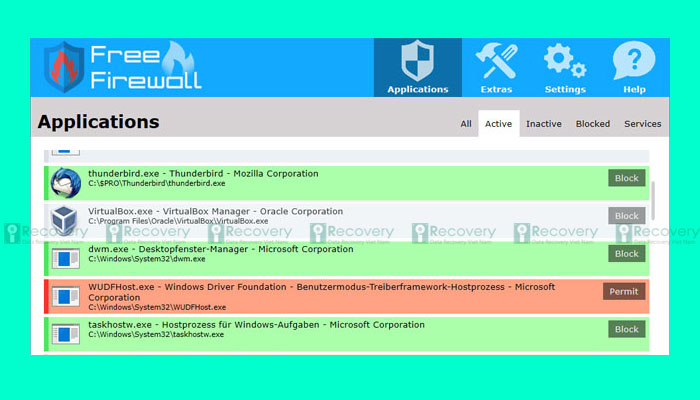
Task: Click path C:\Windows\System32\dwm.exe
Action: tap(146, 259)
